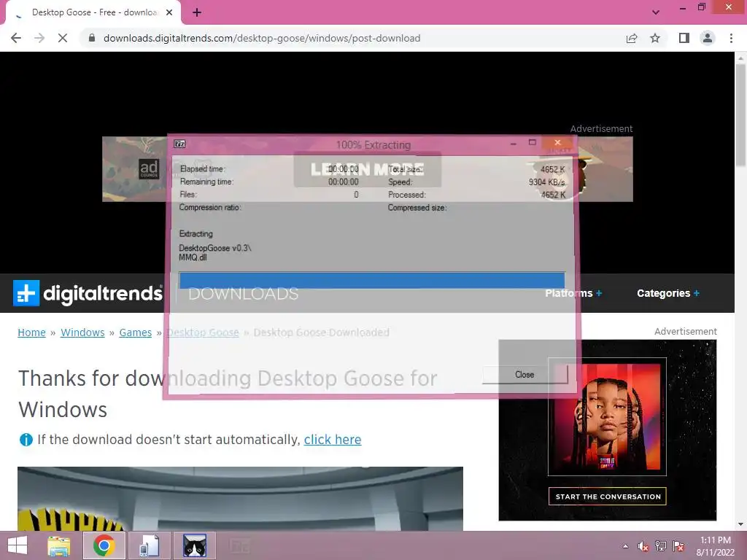
Task: Close the extracting dialog with red X
Action: [x=557, y=143]
